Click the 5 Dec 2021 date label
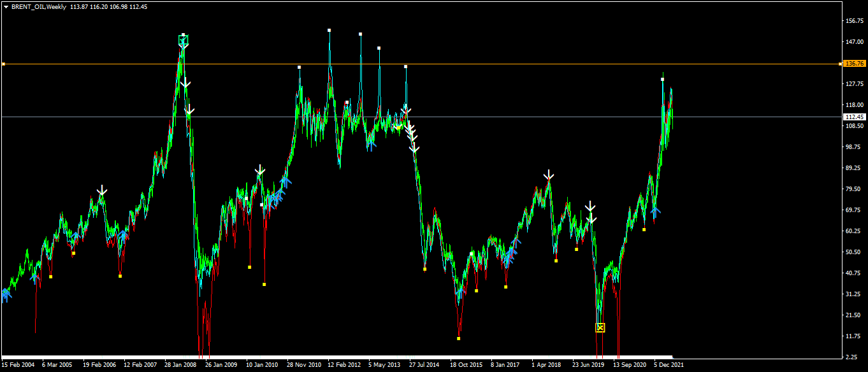The height and width of the screenshot is (372, 868). pos(669,365)
